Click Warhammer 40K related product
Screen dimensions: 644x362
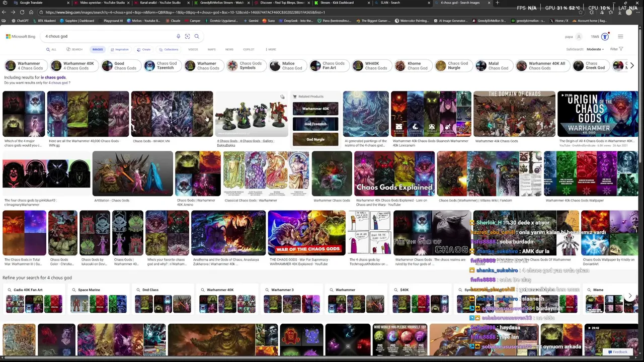coord(315,109)
